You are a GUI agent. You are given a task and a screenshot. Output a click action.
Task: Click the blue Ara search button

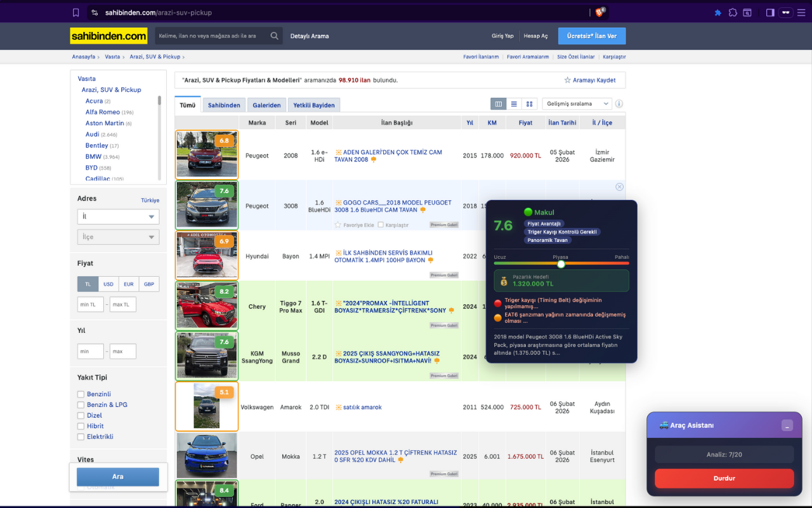(x=118, y=477)
